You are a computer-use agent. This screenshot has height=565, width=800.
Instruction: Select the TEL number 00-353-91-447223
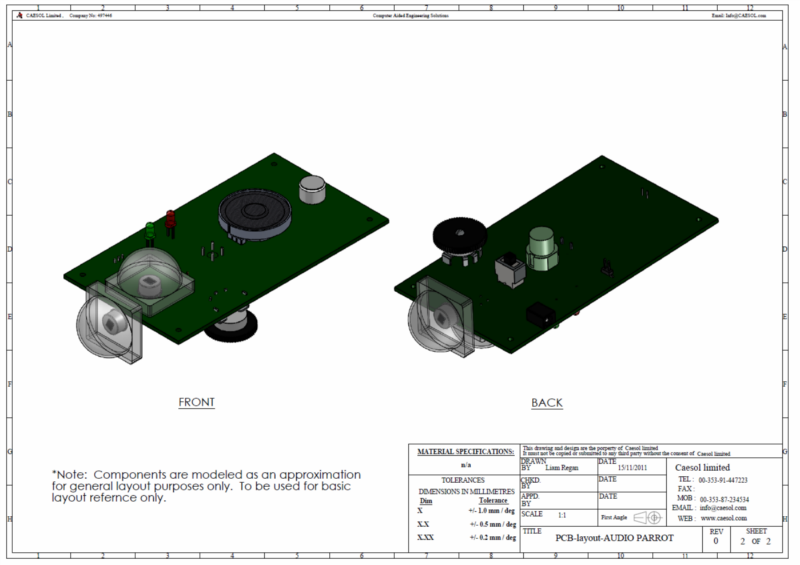722,480
